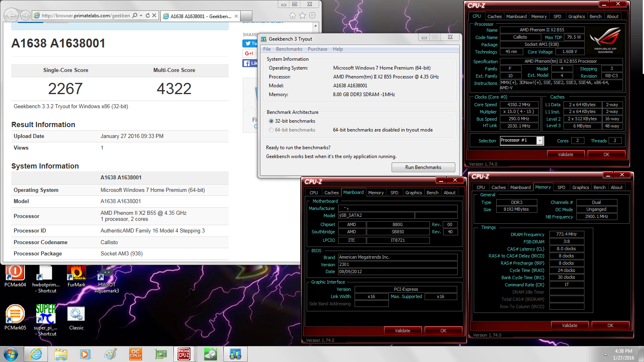The width and height of the screenshot is (644, 362).
Task: Open PCMark05 desktop shortcut
Action: pos(15,318)
